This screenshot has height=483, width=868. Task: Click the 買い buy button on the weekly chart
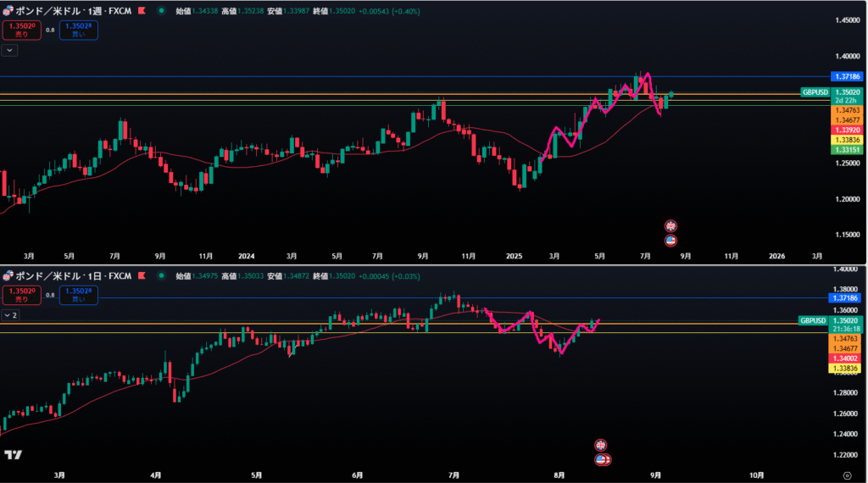(x=79, y=30)
